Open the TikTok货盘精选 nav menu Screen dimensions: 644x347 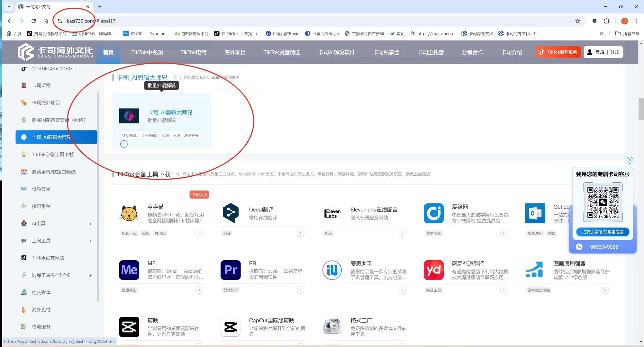pos(282,52)
